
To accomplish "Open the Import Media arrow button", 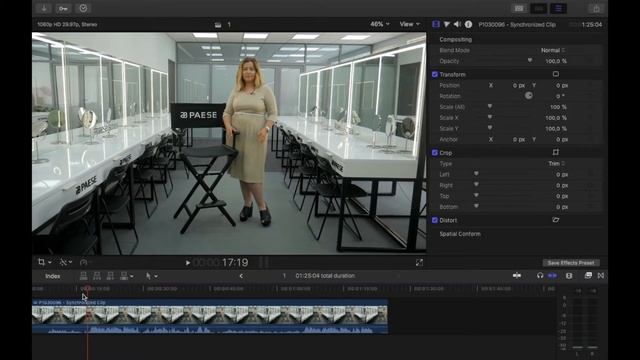I will tap(43, 8).
